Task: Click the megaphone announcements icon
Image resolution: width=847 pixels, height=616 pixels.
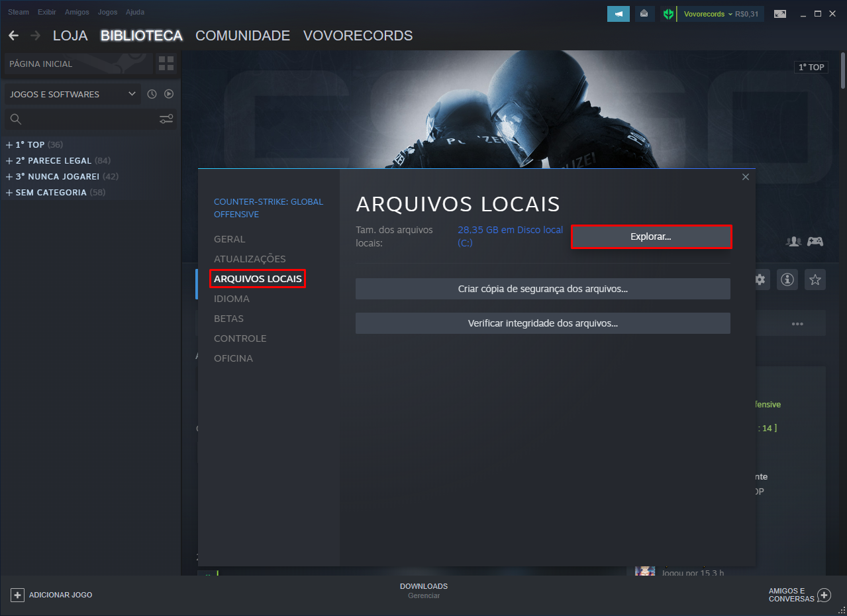Action: pos(619,14)
